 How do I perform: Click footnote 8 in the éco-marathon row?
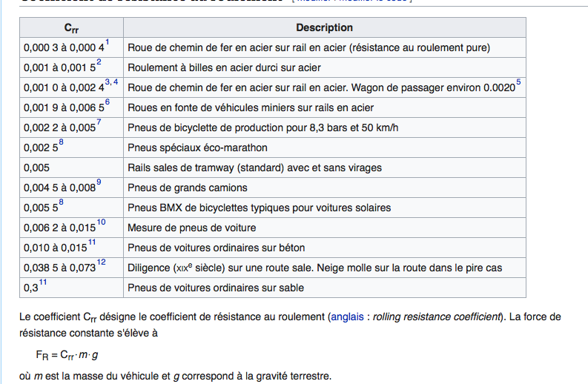[x=61, y=142]
